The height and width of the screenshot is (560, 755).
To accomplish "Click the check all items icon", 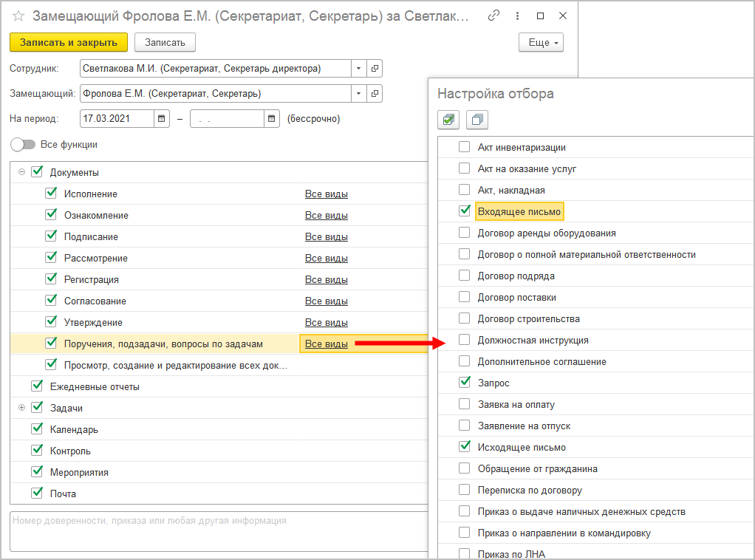I will pos(448,120).
